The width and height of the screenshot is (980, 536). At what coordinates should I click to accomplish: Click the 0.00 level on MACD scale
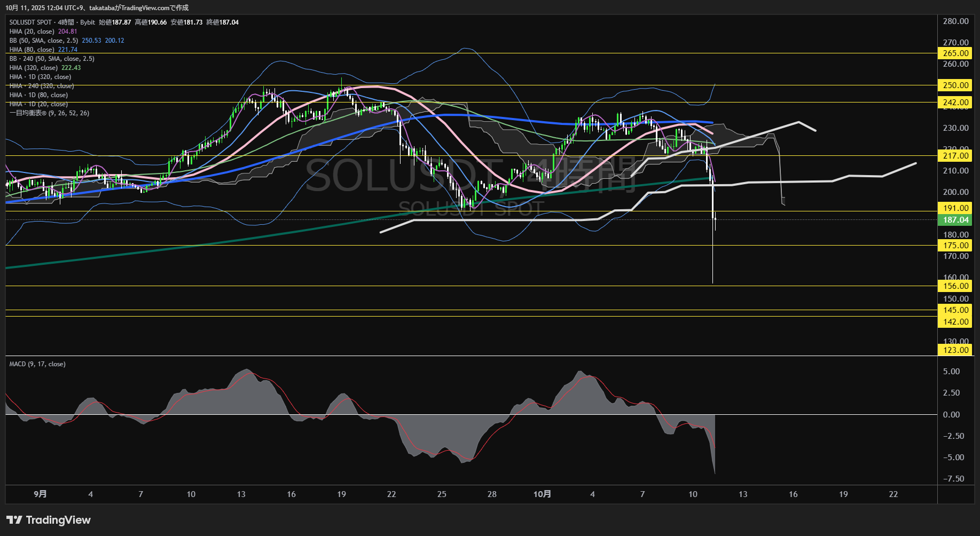(x=951, y=415)
